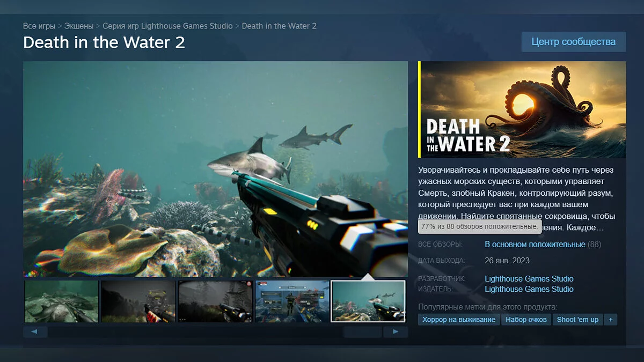Click the «77% из 88 обзоров положительные» tooltip
The width and height of the screenshot is (644, 362).
(x=480, y=227)
